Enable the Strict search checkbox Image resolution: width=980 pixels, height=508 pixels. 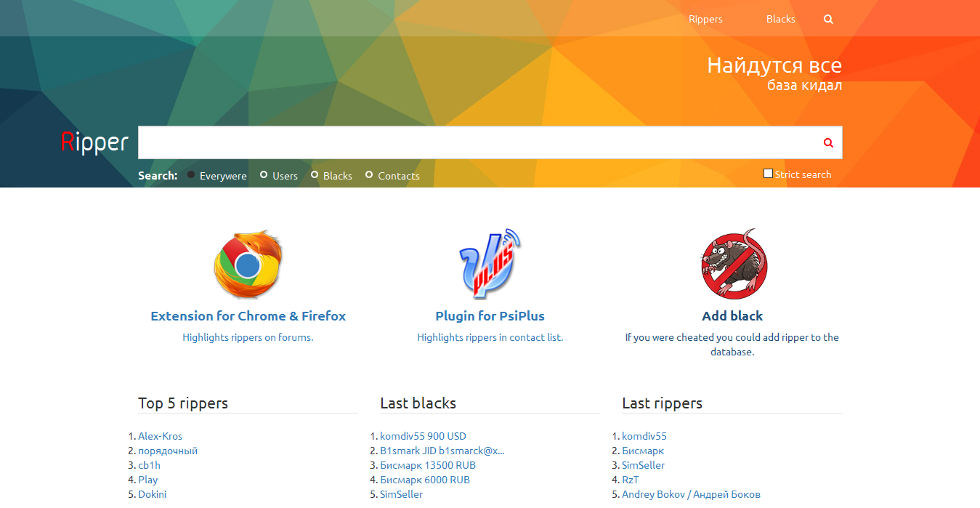[x=768, y=174]
